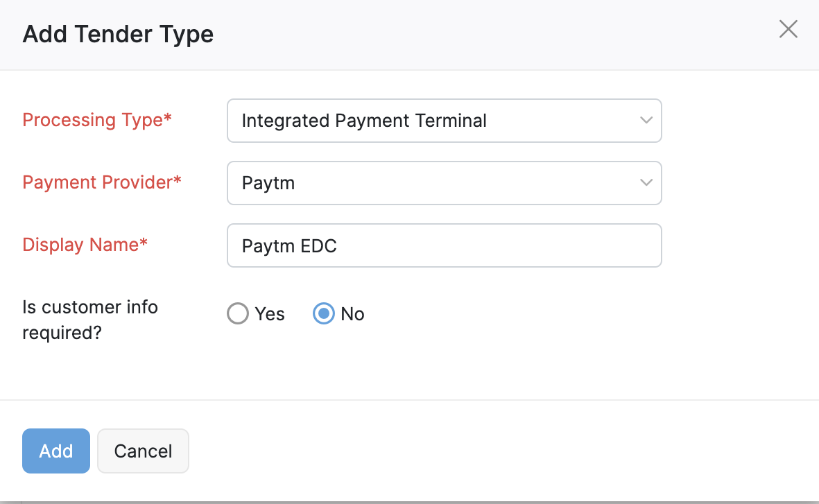The height and width of the screenshot is (504, 819).
Task: Click the "Is customer info required?" label
Action: (90, 320)
